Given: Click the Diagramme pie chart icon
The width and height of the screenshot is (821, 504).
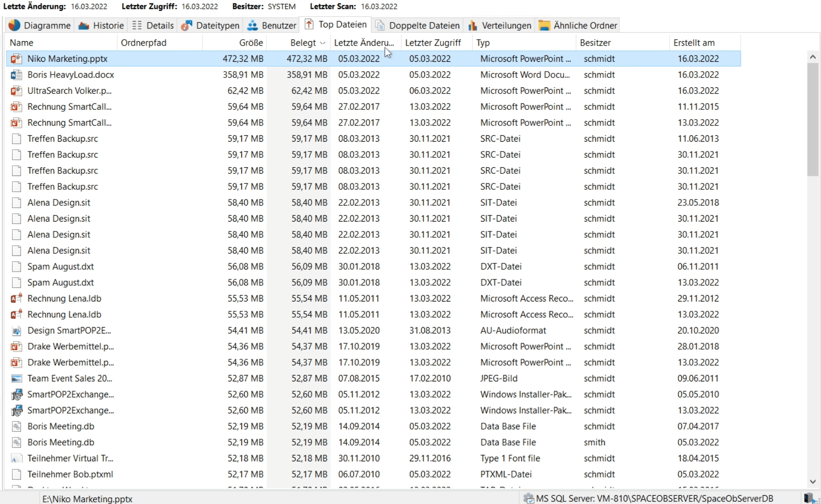Looking at the screenshot, I should tap(14, 25).
